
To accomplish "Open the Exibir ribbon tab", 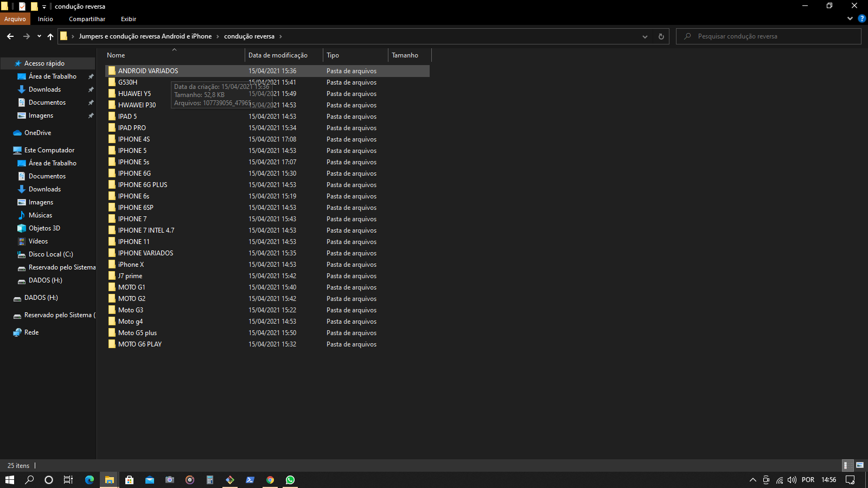I will (x=129, y=19).
